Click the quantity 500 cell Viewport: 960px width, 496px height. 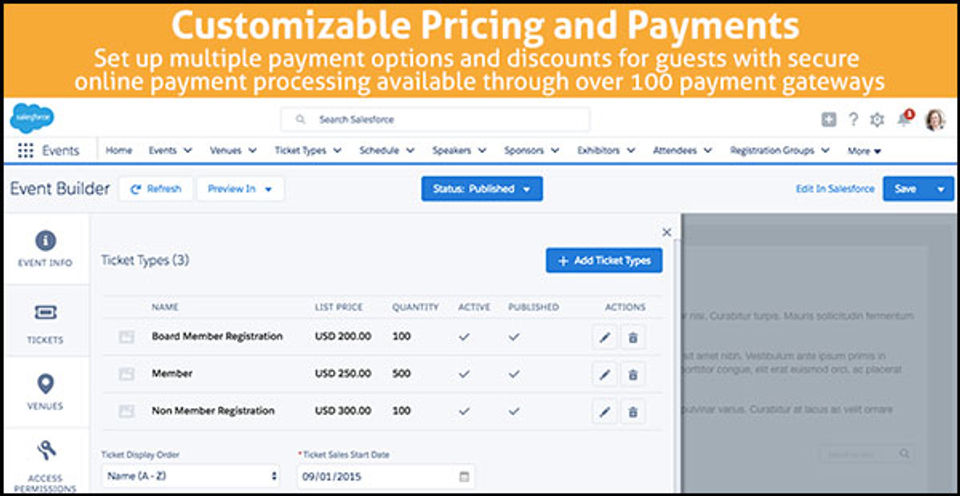click(x=402, y=374)
